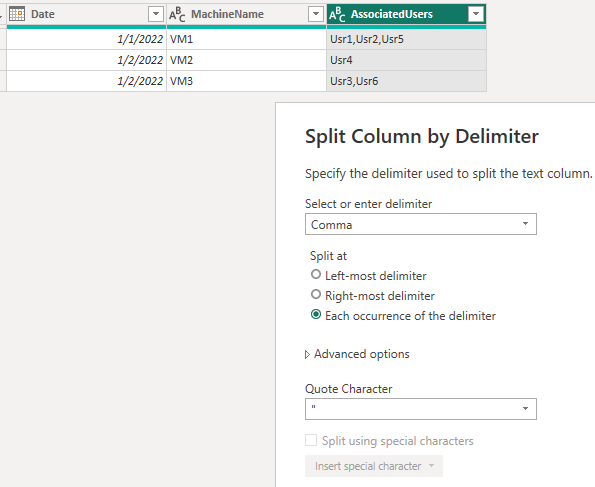
Task: Select Left-most delimiter radio button
Action: pyautogui.click(x=316, y=274)
